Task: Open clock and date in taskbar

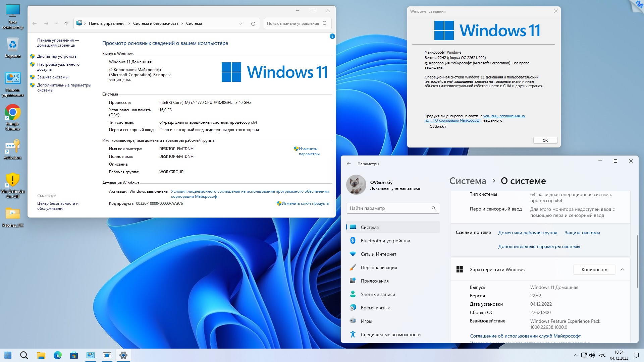Action: tap(619, 355)
